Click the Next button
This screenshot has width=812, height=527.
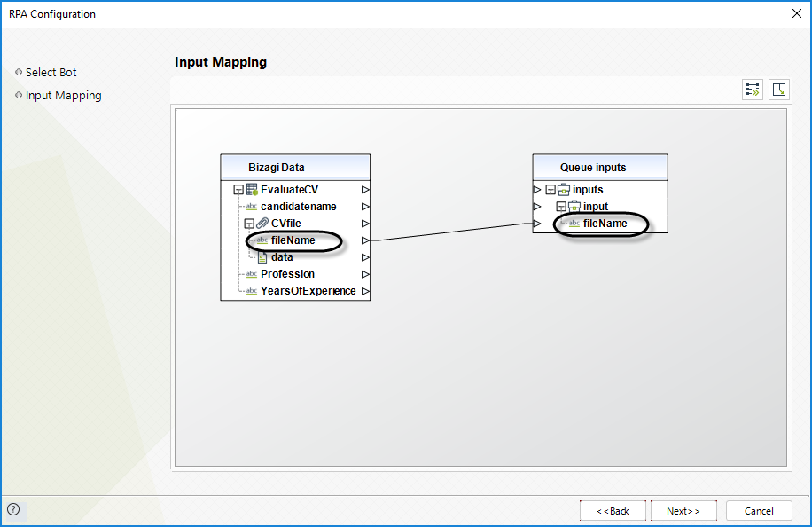tap(683, 511)
